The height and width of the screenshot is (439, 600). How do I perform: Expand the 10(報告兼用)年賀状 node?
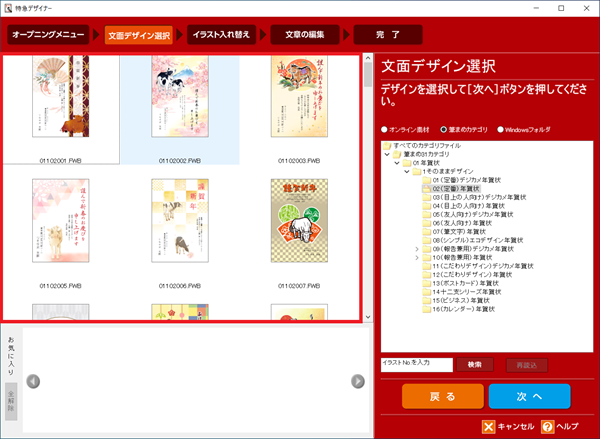point(417,258)
